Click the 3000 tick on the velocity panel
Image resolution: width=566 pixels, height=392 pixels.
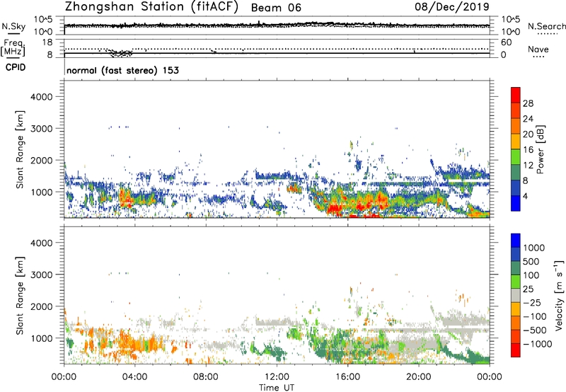[x=42, y=275]
